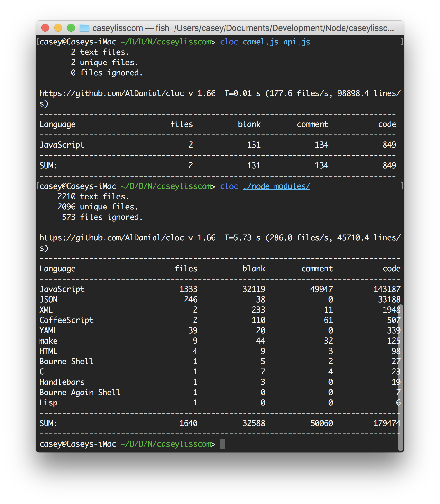Click the total code count 179474
This screenshot has width=440, height=504.
387,423
